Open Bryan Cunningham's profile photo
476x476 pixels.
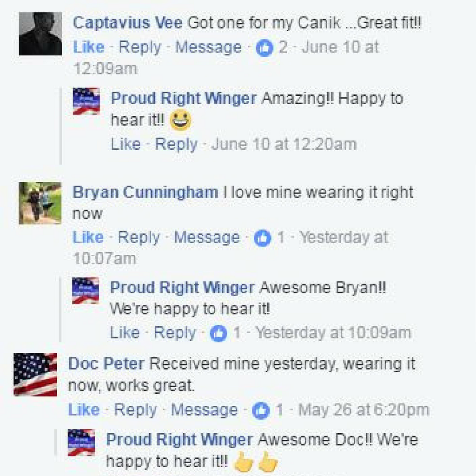[x=40, y=203]
